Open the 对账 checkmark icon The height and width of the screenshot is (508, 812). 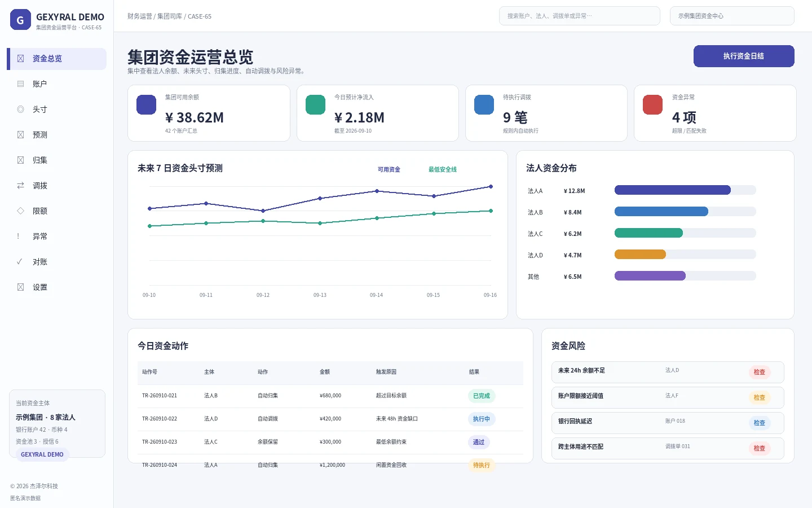pos(20,262)
